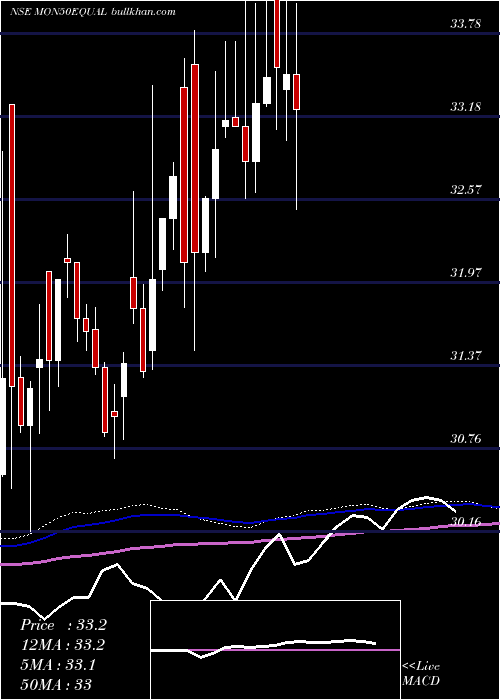Click the 50MA : 33 readout
The height and width of the screenshot is (700, 500).
coord(56,684)
